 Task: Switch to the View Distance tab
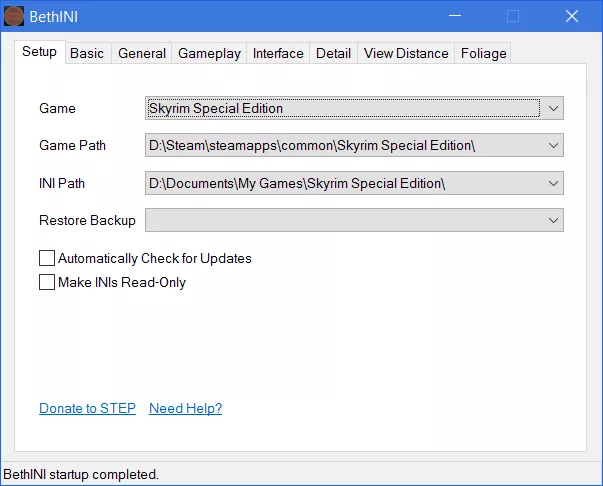(x=406, y=53)
